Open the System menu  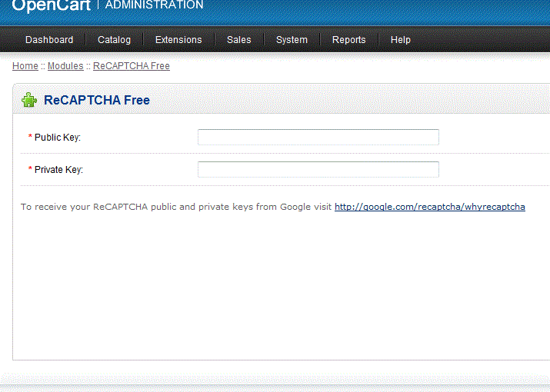coord(292,40)
